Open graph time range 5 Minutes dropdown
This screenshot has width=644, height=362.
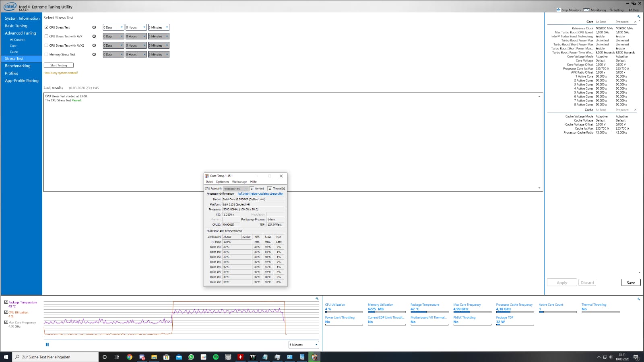tap(304, 345)
